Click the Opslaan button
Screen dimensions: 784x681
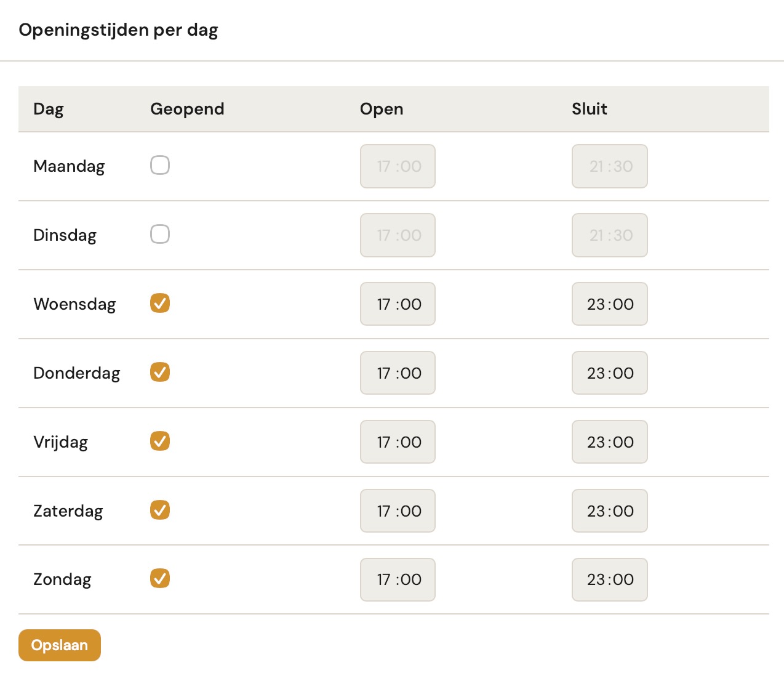59,645
